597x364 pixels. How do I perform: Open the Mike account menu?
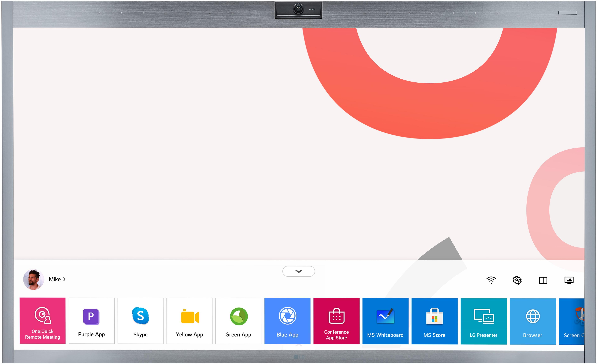coord(55,279)
